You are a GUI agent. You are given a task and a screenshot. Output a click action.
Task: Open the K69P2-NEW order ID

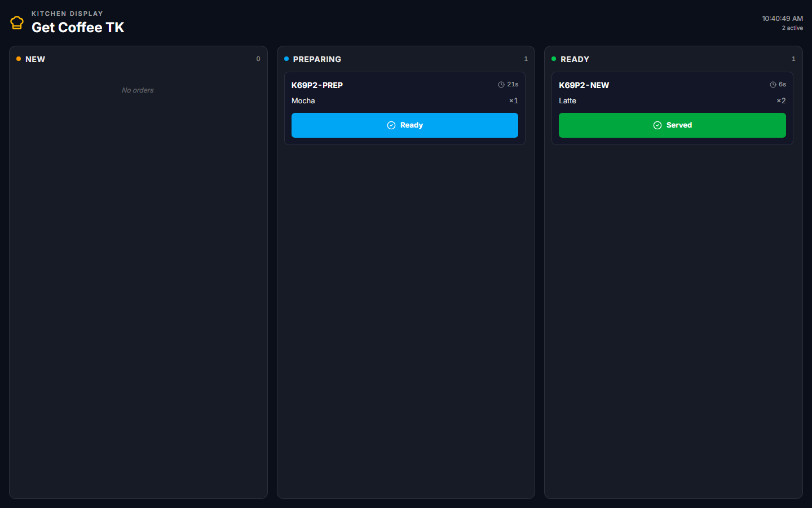584,85
